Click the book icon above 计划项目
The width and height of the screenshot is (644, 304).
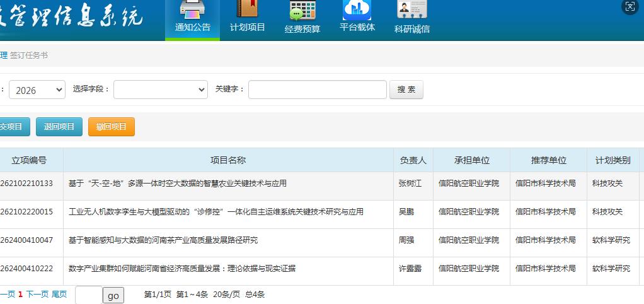tap(247, 9)
